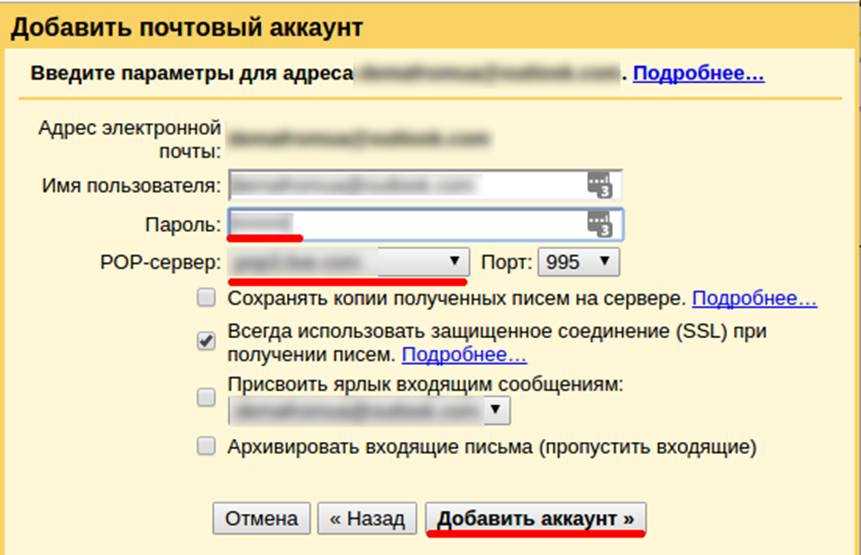Click the password manager icon in password field

point(598,224)
